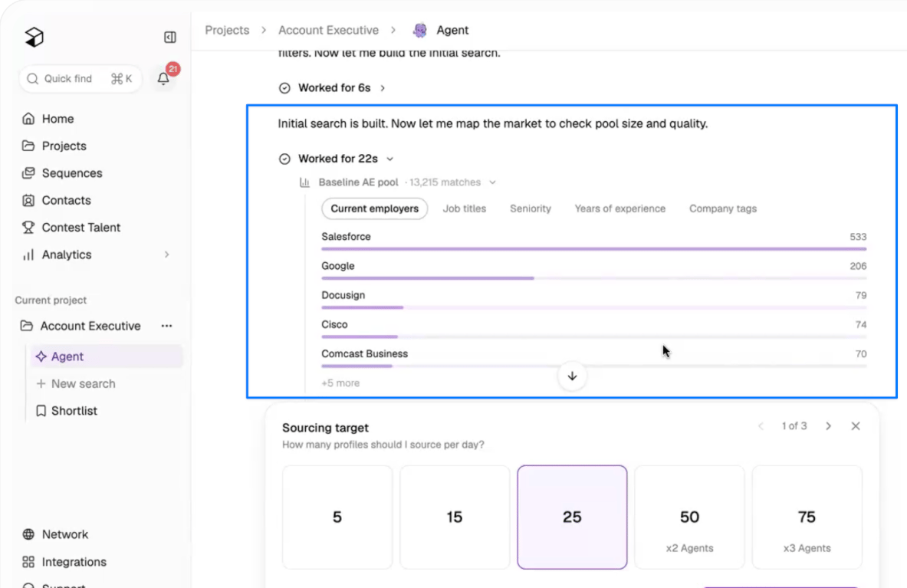The width and height of the screenshot is (907, 588).
Task: Click the check circle beside Worked for 6s
Action: point(284,88)
